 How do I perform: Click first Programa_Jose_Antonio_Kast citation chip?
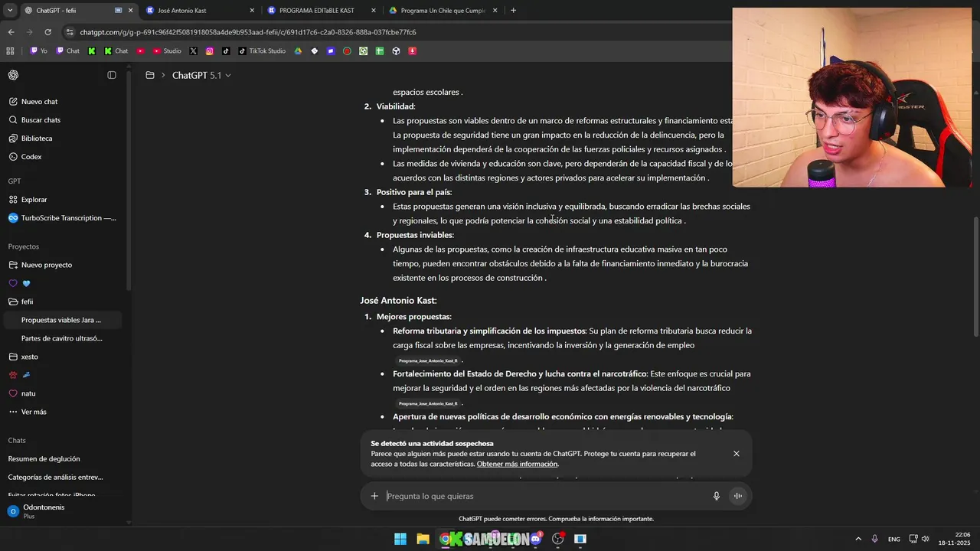(x=428, y=360)
